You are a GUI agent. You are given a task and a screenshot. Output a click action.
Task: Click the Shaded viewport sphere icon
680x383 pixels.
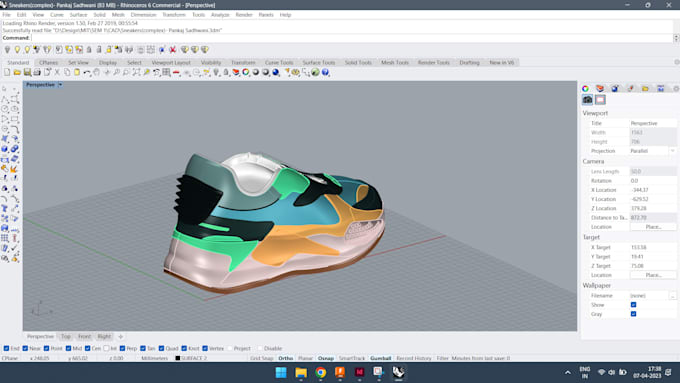(x=256, y=72)
